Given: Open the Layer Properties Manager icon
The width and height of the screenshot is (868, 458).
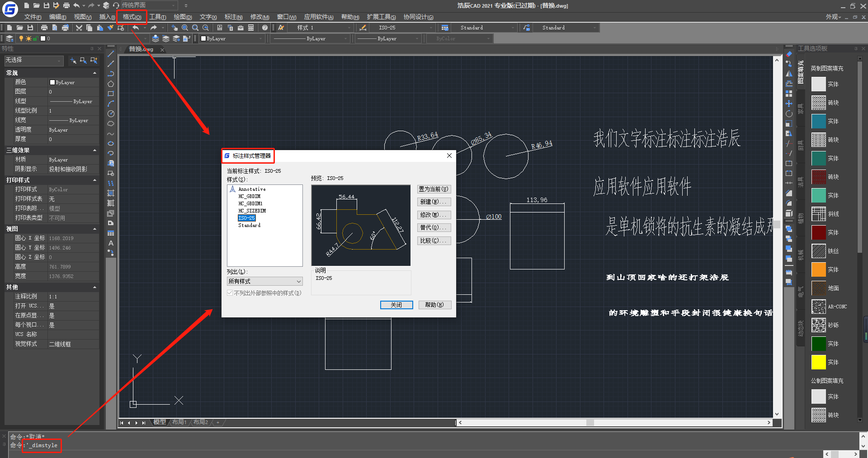Looking at the screenshot, I should [9, 38].
